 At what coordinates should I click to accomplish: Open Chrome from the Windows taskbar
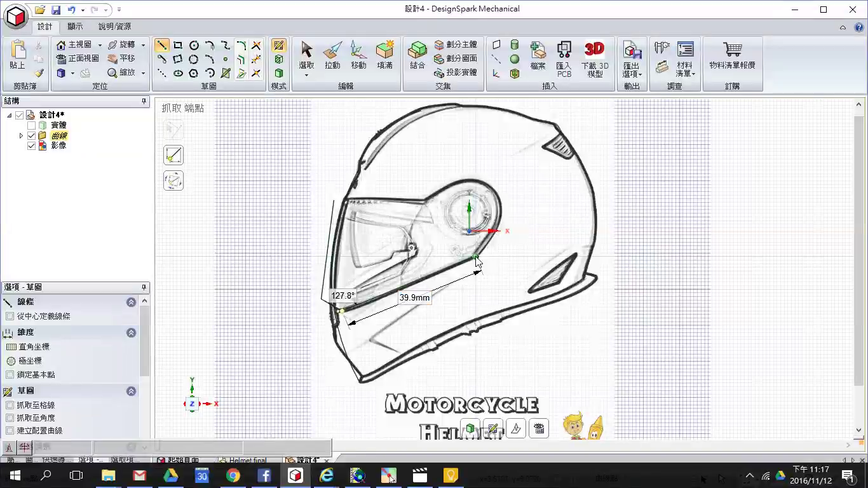pyautogui.click(x=233, y=475)
